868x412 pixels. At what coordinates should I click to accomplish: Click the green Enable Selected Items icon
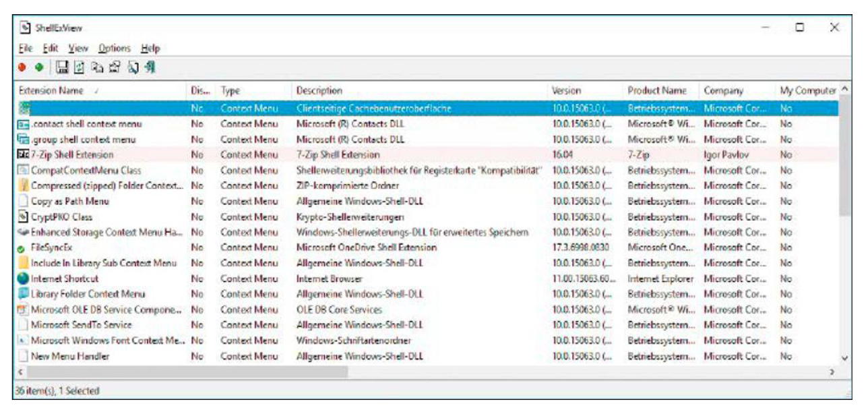click(x=39, y=67)
